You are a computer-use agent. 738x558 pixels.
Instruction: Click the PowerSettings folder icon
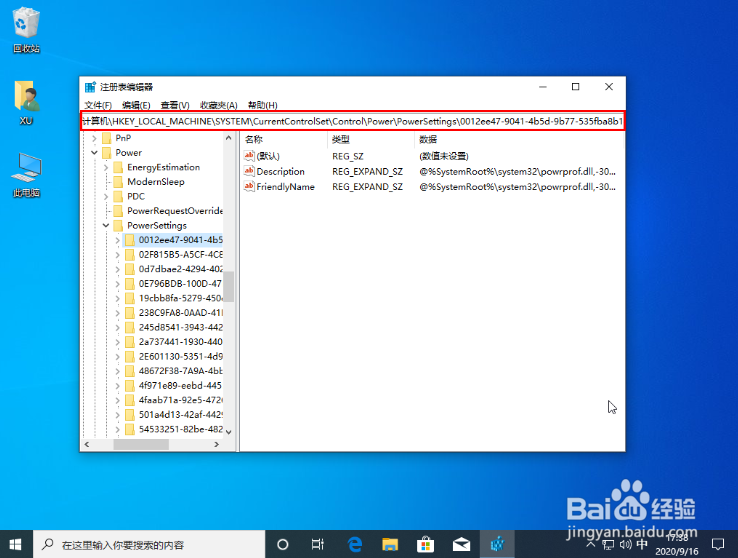(x=119, y=225)
